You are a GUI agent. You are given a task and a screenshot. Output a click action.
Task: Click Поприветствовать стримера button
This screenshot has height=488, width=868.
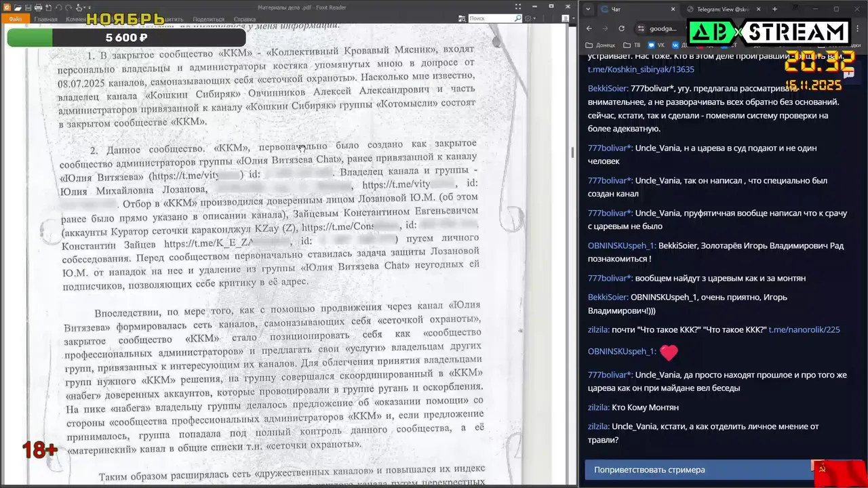tap(698, 470)
